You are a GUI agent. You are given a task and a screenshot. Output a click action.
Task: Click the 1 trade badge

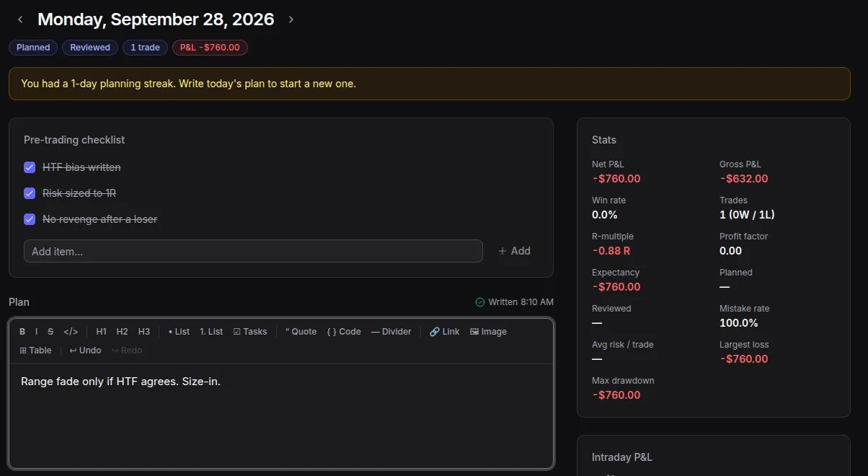[145, 48]
